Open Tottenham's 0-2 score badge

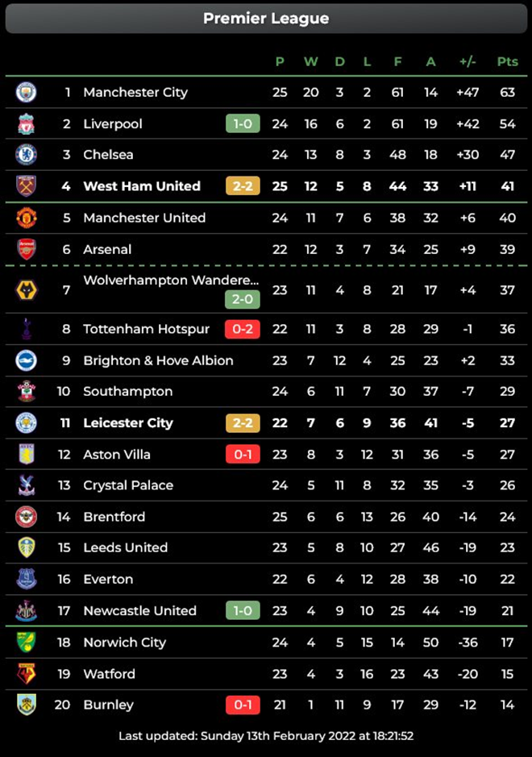242,329
